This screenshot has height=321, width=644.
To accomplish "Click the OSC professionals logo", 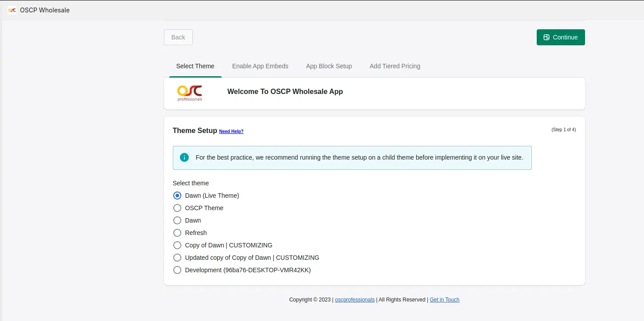I will 190,93.
